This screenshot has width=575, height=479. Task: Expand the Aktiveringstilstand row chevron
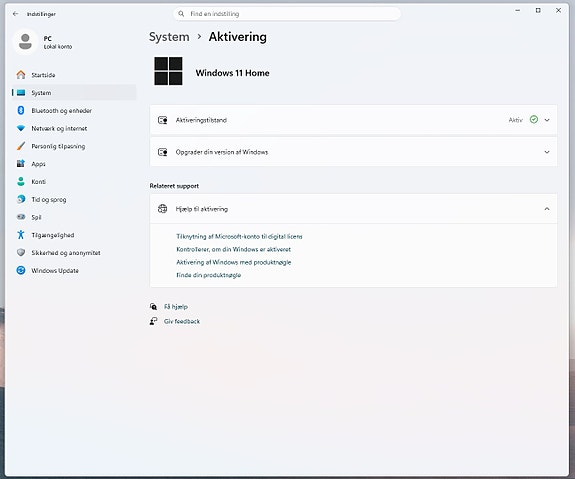tap(547, 120)
